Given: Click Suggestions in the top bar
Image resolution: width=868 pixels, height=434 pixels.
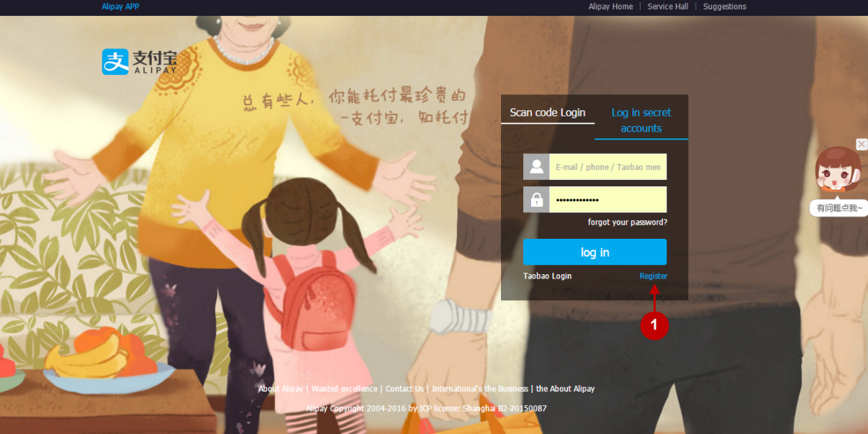Looking at the screenshot, I should coord(724,6).
